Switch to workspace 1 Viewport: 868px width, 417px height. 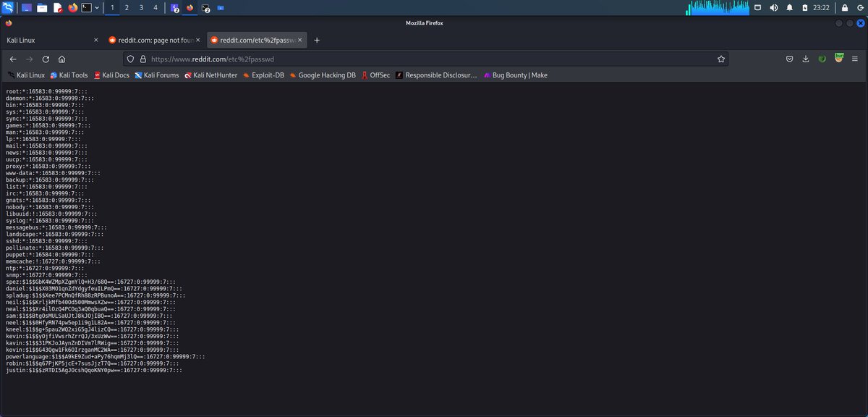[112, 8]
